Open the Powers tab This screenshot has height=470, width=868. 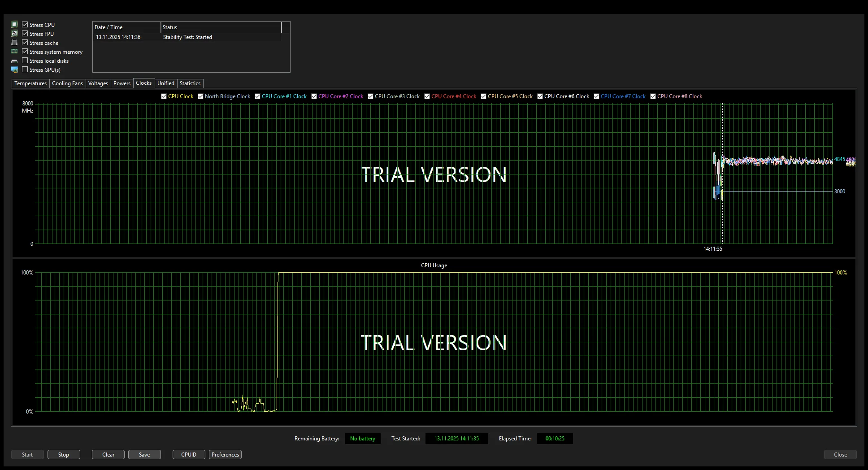[122, 83]
